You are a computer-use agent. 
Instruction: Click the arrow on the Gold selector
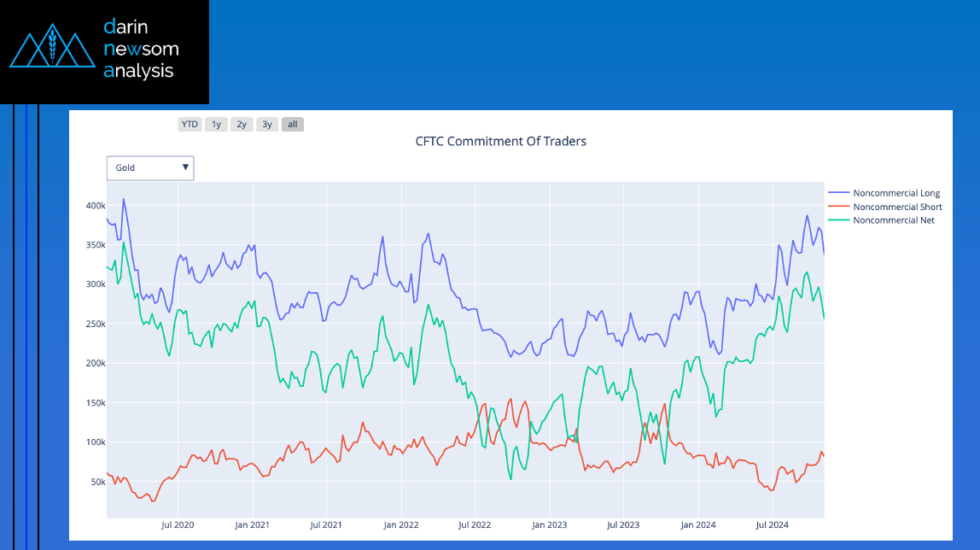[x=185, y=168]
